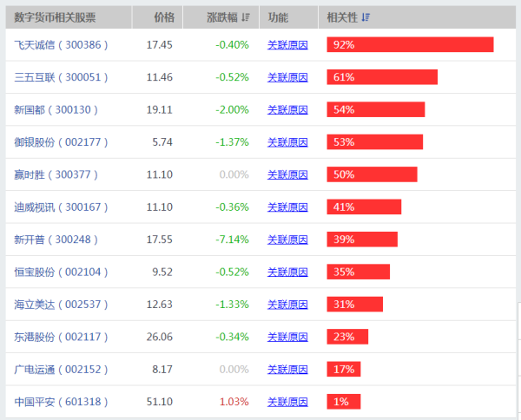This screenshot has width=521, height=420.
Task: Open stock 新开普 (300248)
Action: 56,240
